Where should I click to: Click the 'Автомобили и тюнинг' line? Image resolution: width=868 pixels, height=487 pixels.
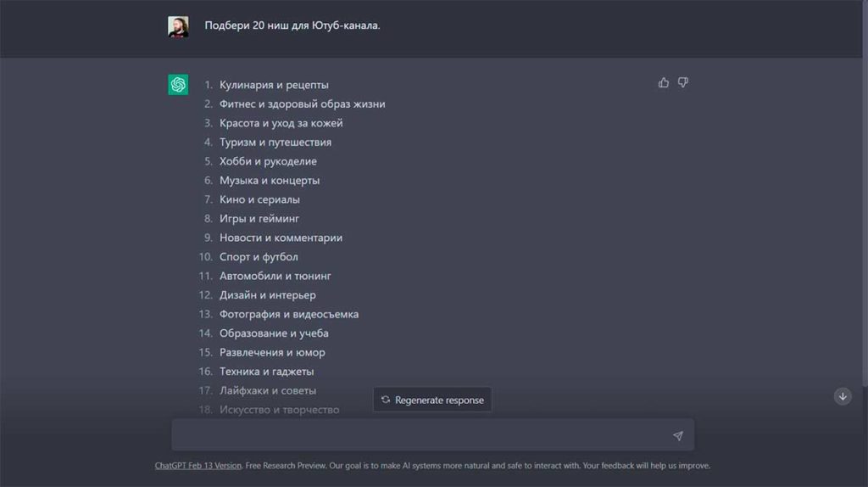point(275,276)
